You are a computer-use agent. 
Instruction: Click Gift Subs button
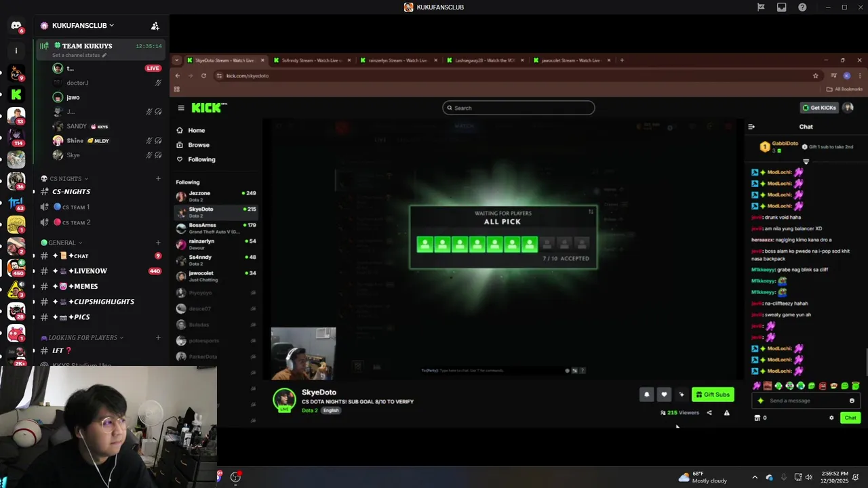[x=713, y=394]
